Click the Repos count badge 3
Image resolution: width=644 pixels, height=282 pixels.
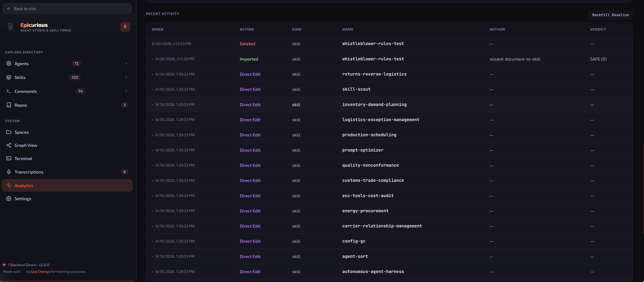tap(125, 105)
